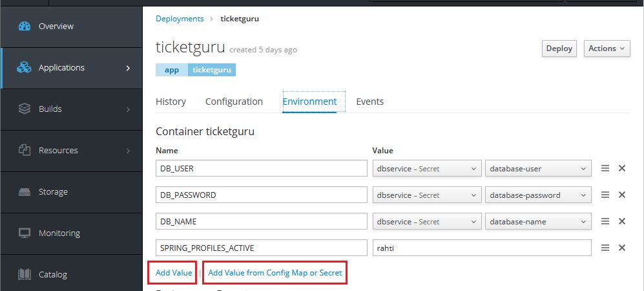The image size is (644, 291).
Task: Open the dbservice secret dropdown for DB_USER
Action: pos(427,169)
